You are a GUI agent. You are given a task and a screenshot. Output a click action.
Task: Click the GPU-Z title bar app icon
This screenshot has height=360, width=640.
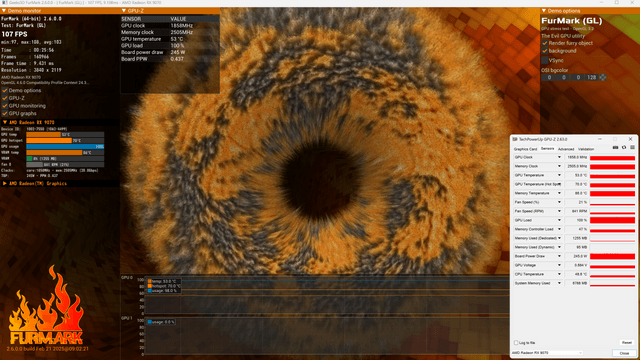[x=515, y=139]
